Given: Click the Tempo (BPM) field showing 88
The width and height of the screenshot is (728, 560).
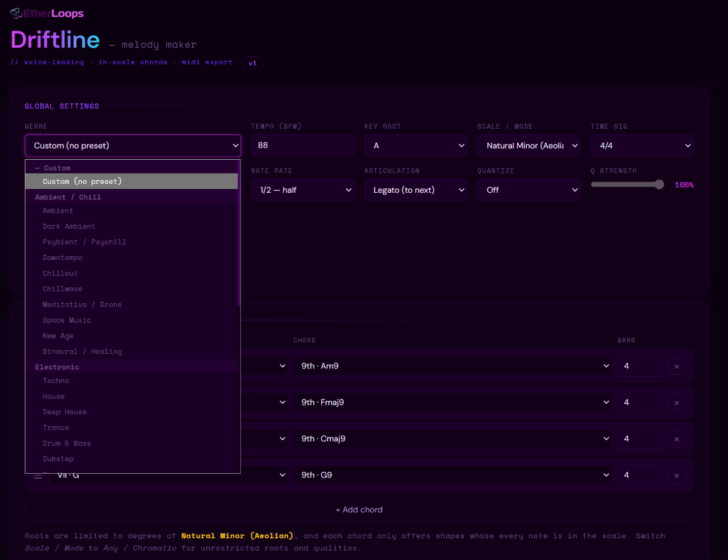Looking at the screenshot, I should [303, 145].
